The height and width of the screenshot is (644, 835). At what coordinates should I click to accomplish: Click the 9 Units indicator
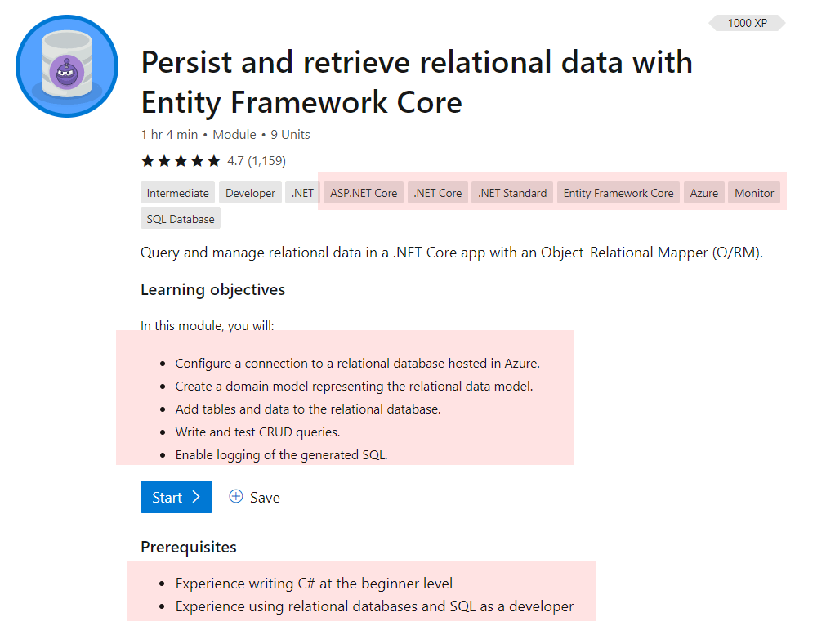(x=289, y=134)
